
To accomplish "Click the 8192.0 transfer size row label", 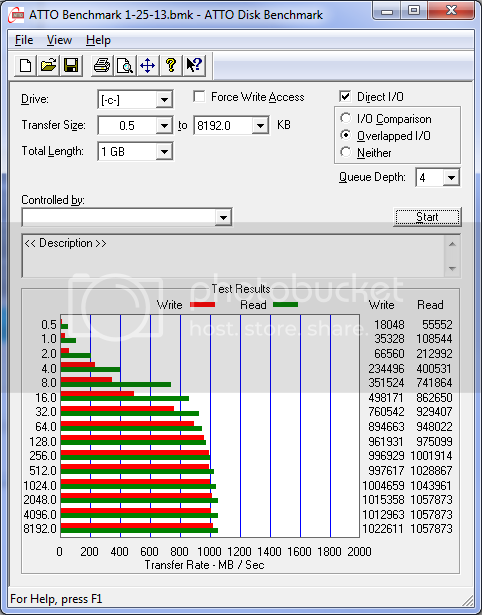I will tap(40, 529).
